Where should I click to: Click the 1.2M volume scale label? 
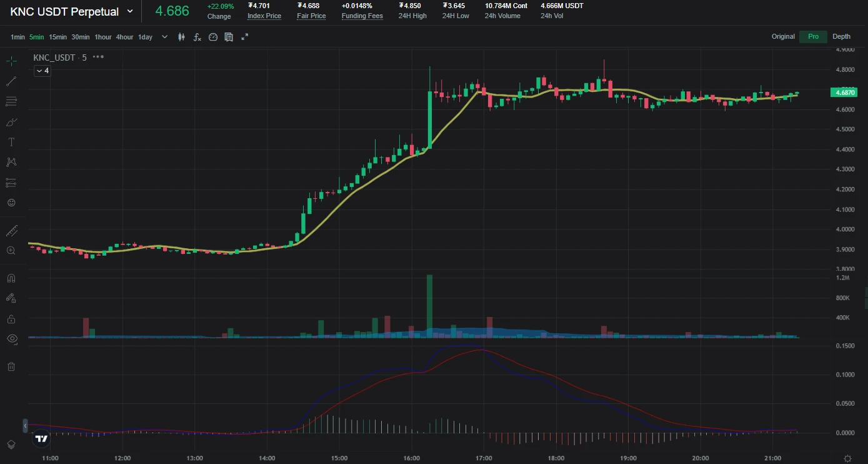click(x=842, y=278)
